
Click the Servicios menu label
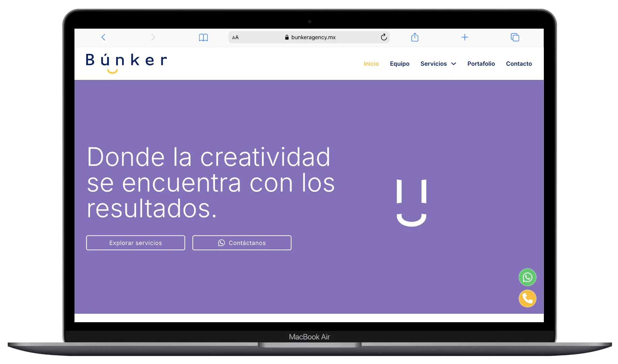coord(434,64)
